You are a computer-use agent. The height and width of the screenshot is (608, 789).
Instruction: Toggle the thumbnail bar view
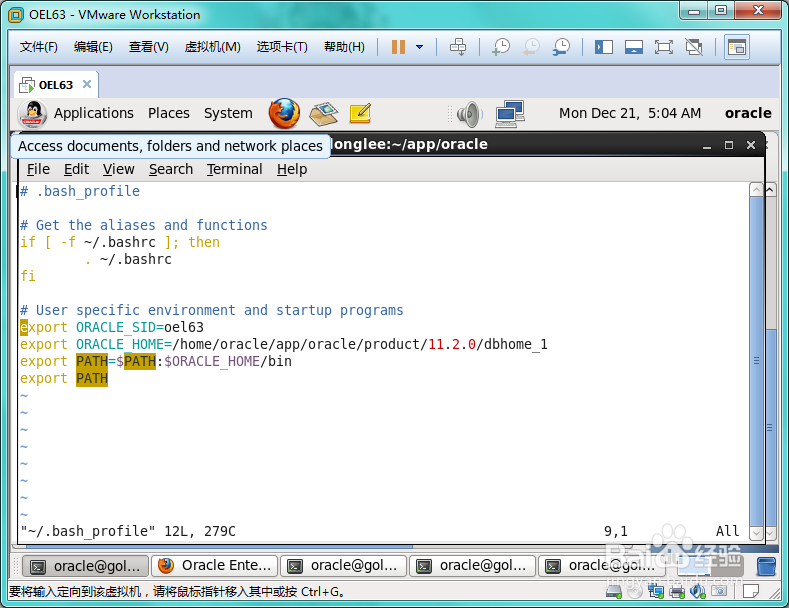pyautogui.click(x=634, y=47)
